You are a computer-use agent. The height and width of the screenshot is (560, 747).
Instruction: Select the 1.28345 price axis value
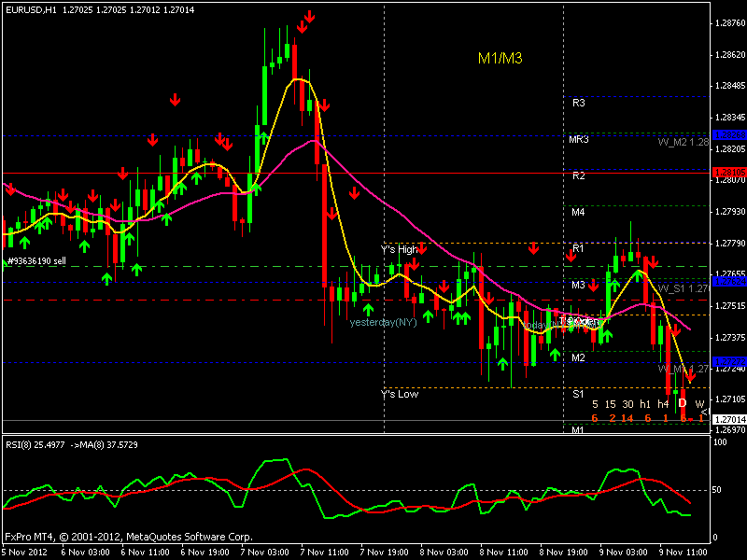(730, 118)
